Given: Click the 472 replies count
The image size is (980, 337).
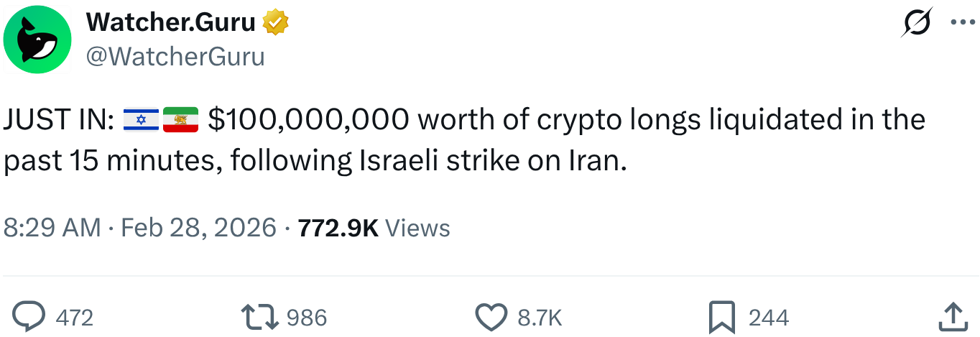Looking at the screenshot, I should click(74, 318).
